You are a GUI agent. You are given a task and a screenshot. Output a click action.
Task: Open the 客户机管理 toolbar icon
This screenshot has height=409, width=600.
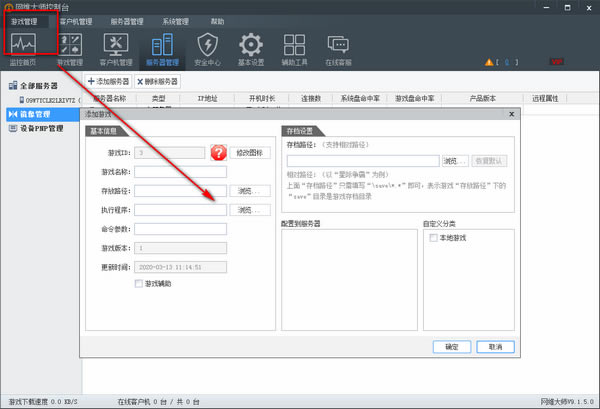(x=115, y=47)
